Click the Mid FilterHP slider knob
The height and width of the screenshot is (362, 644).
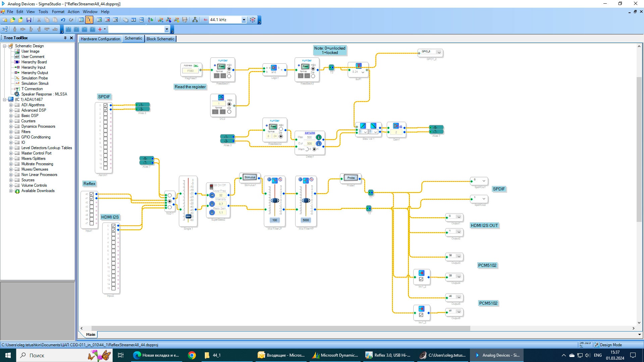(306, 200)
